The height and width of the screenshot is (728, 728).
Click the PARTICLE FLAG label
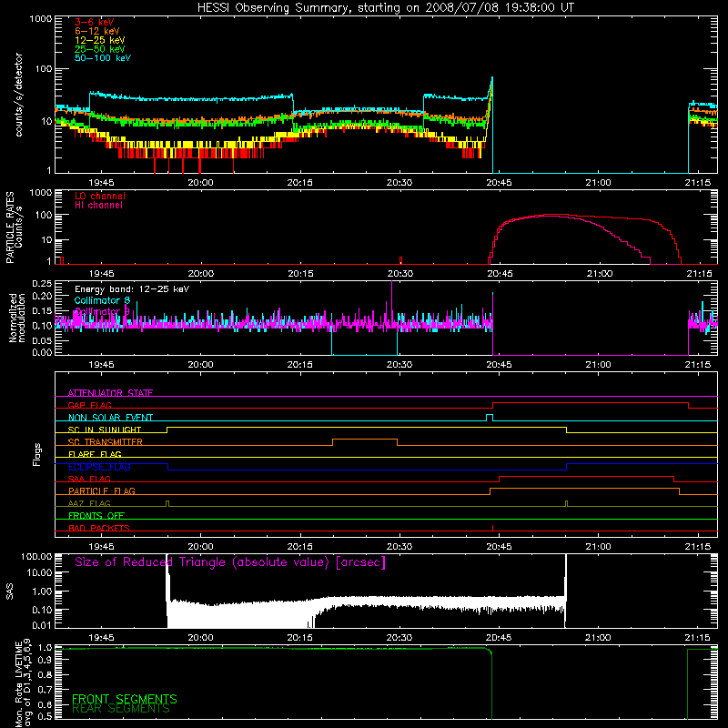[102, 490]
